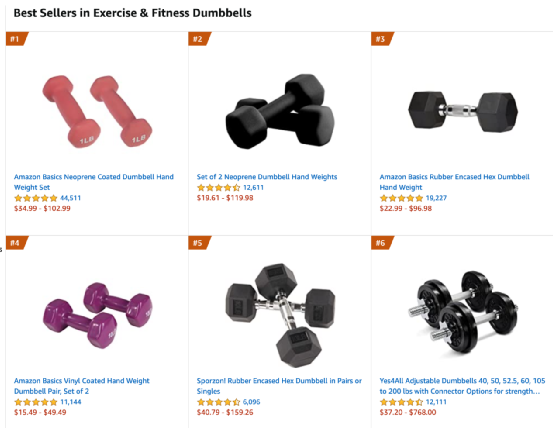Open Set of 2 Neoprene Dumbbell Hand Weights
This screenshot has height=428, width=553.
267,177
